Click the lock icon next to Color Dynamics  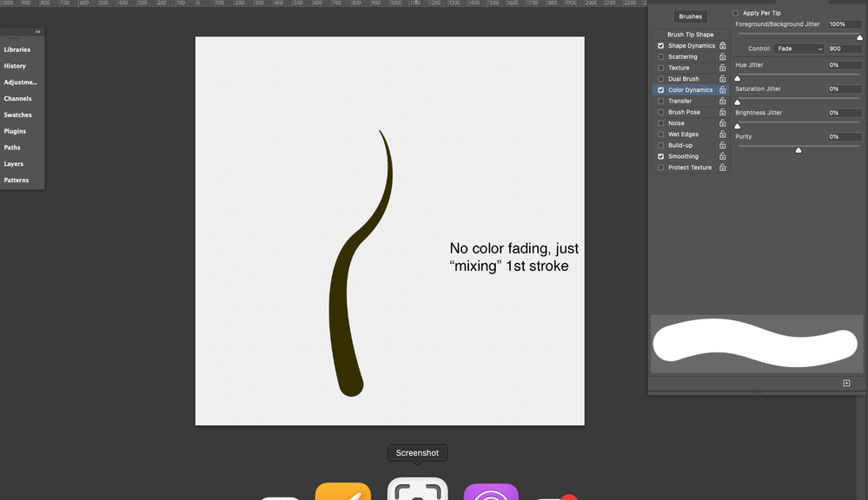(722, 90)
